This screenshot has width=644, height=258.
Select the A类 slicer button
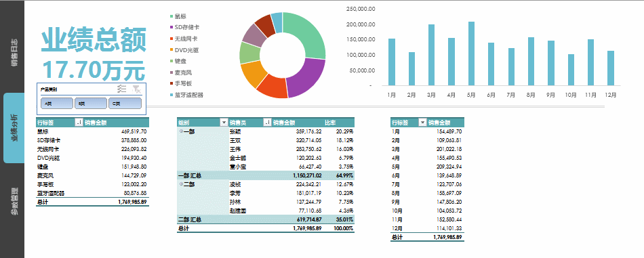(x=57, y=104)
